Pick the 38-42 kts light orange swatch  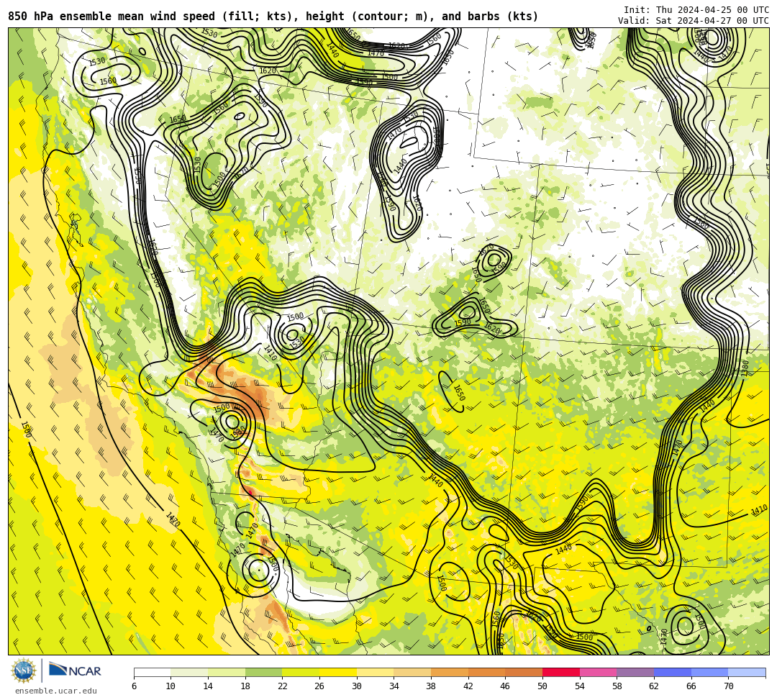coord(450,672)
